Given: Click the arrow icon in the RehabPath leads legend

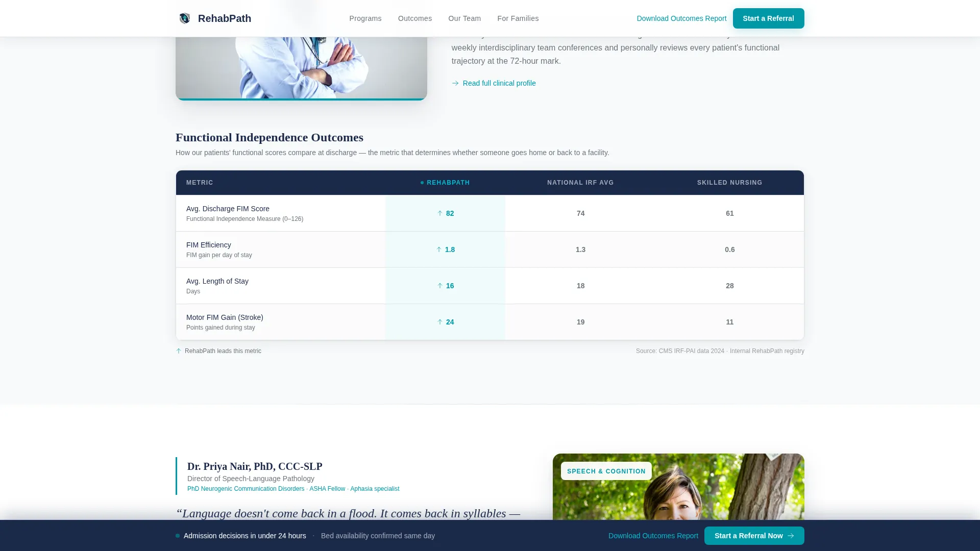Looking at the screenshot, I should (179, 351).
